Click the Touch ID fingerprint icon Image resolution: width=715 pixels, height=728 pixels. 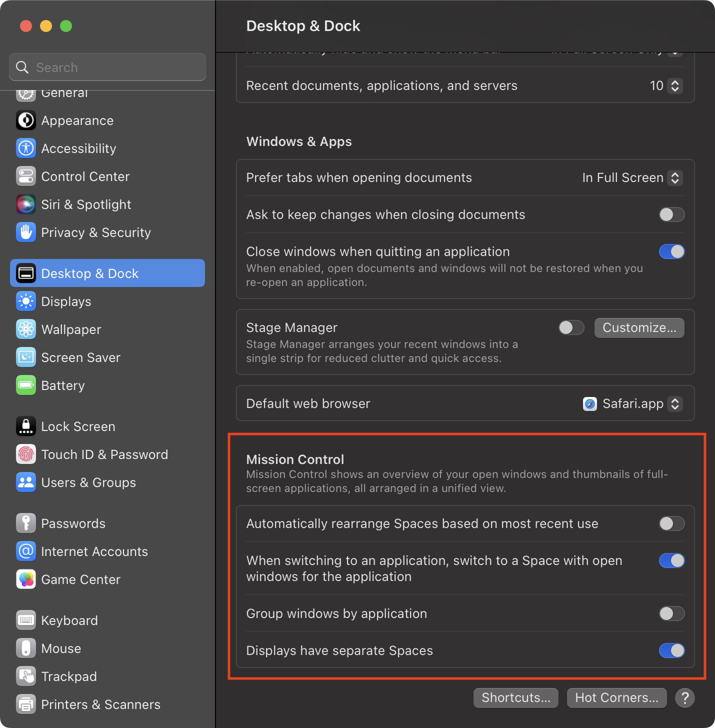[x=26, y=454]
